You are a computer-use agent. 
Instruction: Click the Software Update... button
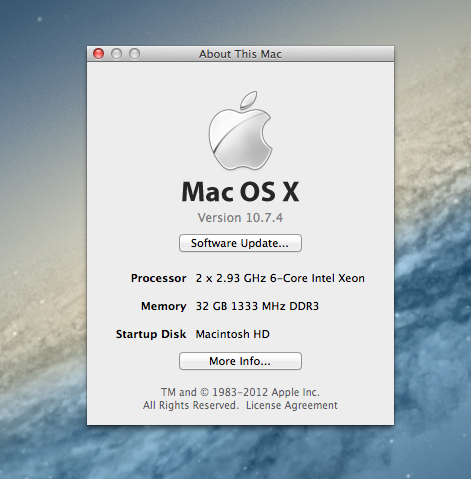click(x=240, y=243)
